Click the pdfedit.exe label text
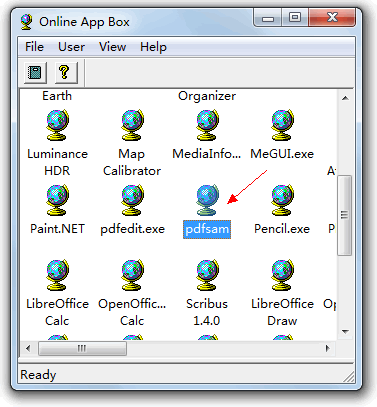Screen dimensions: 377x407 pyautogui.click(x=132, y=229)
